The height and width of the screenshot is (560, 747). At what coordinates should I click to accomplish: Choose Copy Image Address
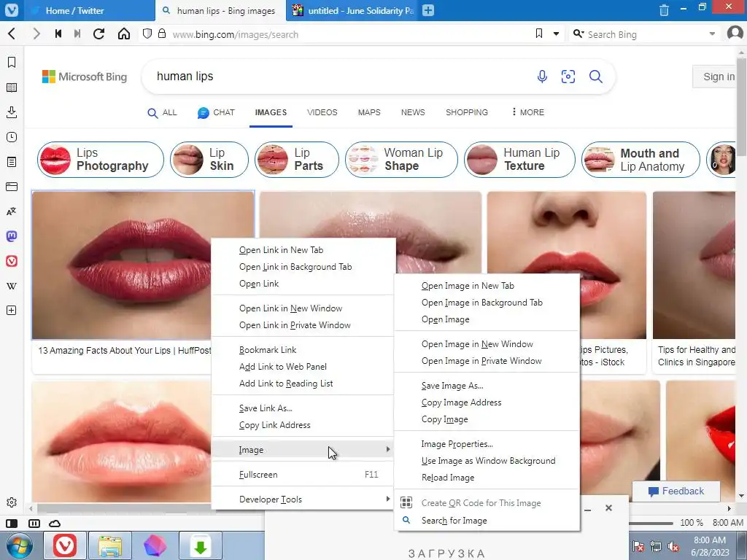tap(487, 402)
